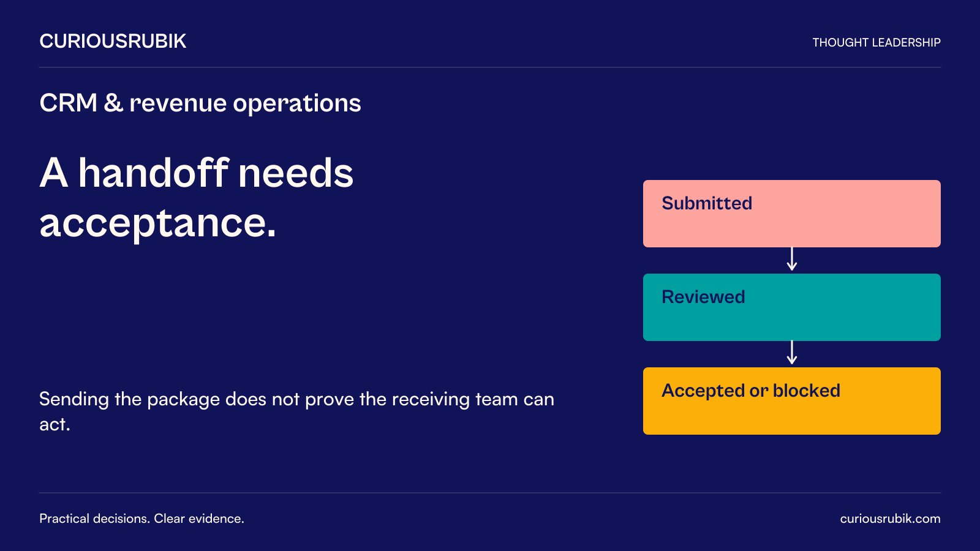Click the 'Practical decisions. Clear evidence.' tagline
Screen dimensions: 980x551
click(x=141, y=519)
